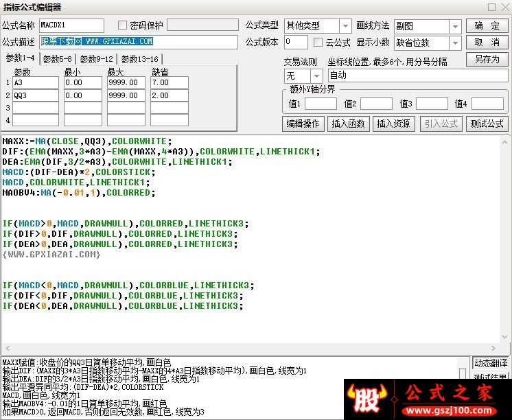Open the 编辑操作 edit operations button

pos(303,124)
